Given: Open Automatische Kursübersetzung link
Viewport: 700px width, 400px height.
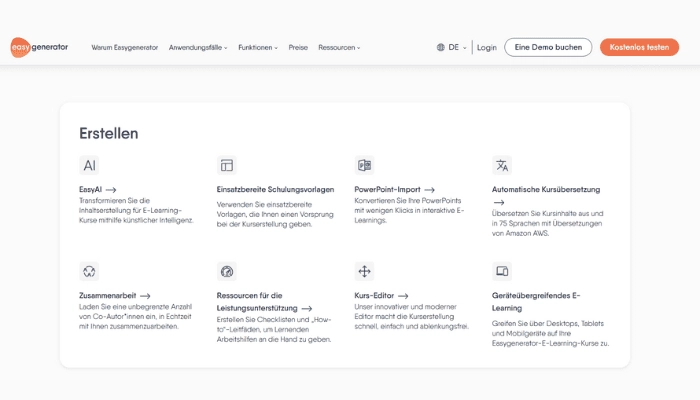Looking at the screenshot, I should pyautogui.click(x=546, y=189).
